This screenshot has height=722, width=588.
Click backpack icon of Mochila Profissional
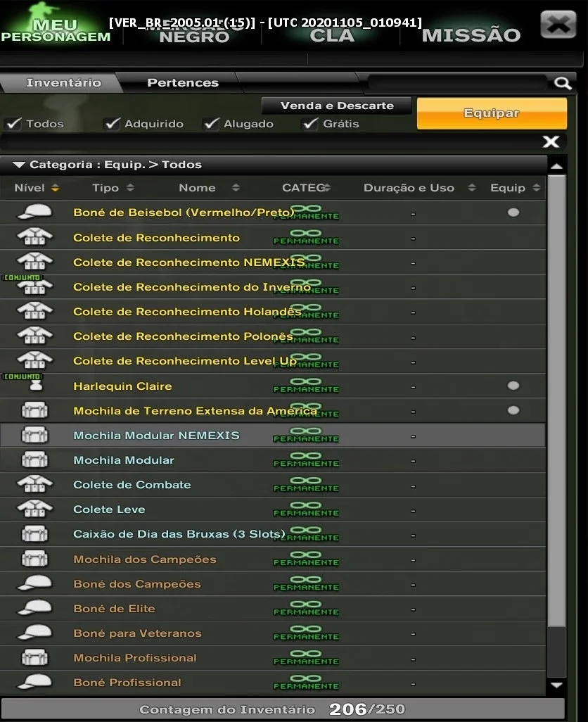[x=35, y=657]
